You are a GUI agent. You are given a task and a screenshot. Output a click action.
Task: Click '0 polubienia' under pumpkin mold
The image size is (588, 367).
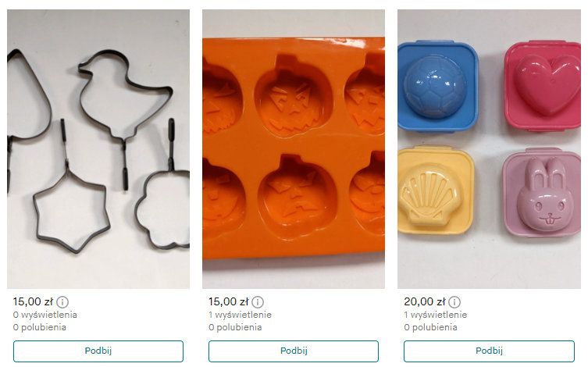235,327
